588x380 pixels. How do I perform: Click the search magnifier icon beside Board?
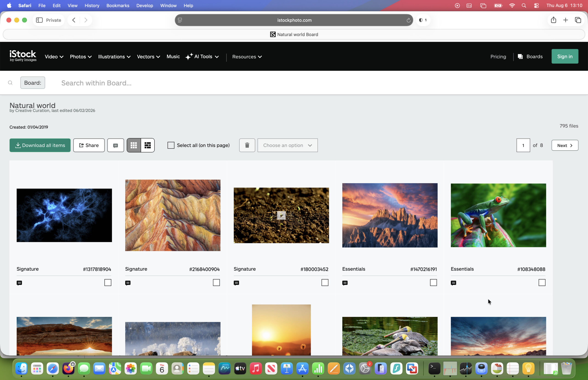pyautogui.click(x=10, y=83)
